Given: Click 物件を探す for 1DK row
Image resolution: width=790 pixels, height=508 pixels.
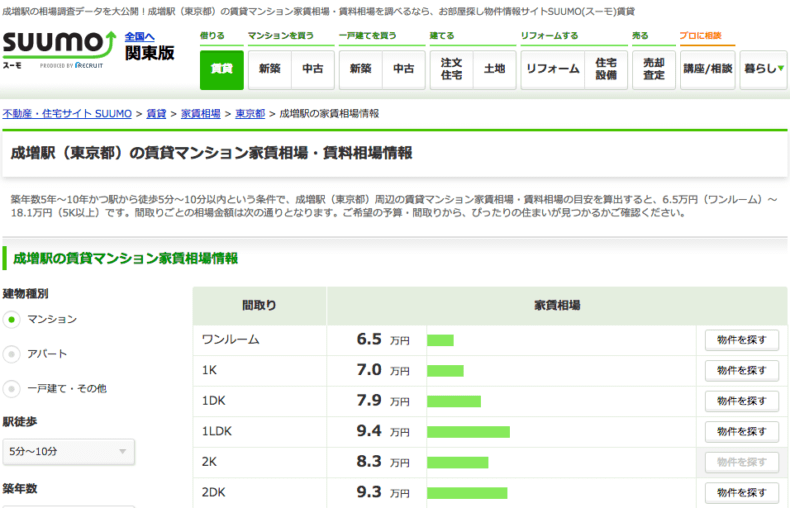Looking at the screenshot, I should (x=742, y=401).
